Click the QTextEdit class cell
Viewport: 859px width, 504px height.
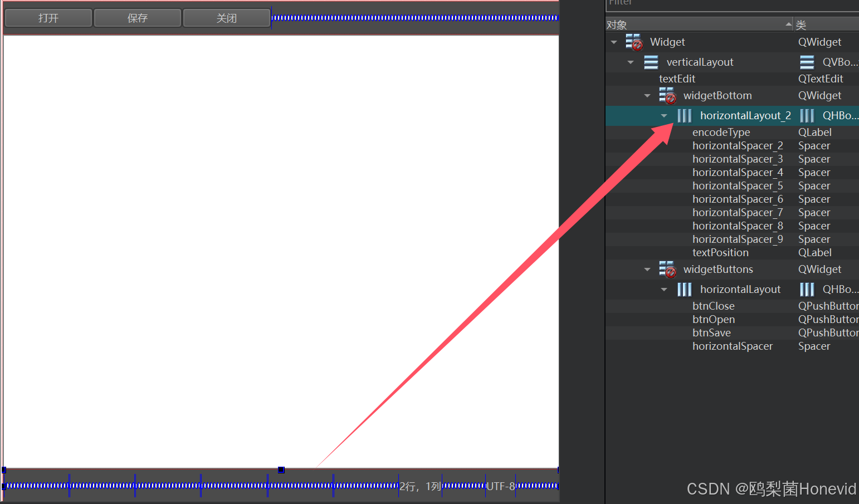click(821, 79)
